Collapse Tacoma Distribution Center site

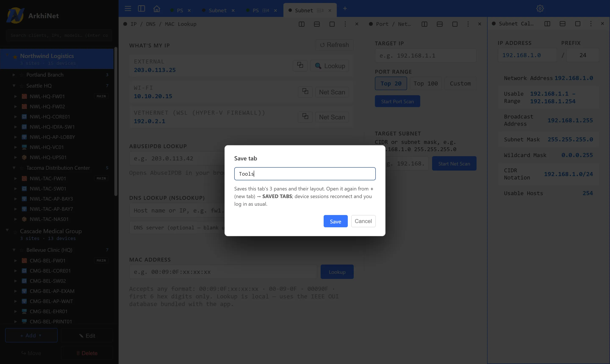click(x=14, y=168)
